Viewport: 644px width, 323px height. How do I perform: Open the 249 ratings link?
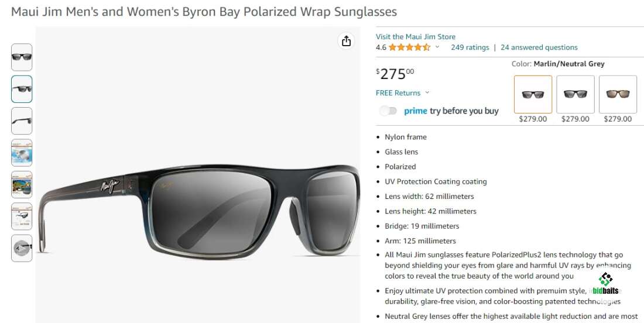pyautogui.click(x=470, y=47)
